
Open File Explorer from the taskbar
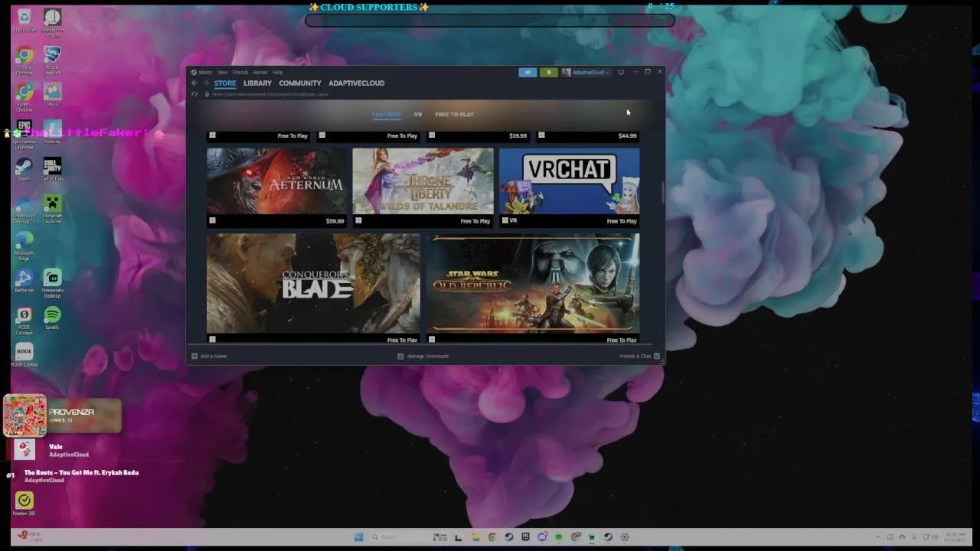point(475,537)
